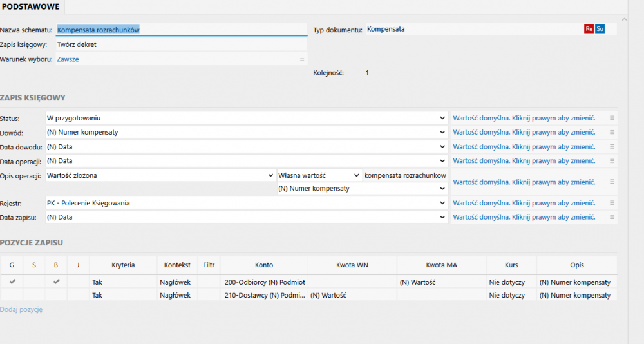The width and height of the screenshot is (644, 344).
Task: Toggle the G checkmark in the 200-Odbiorcy row
Action: [x=12, y=282]
